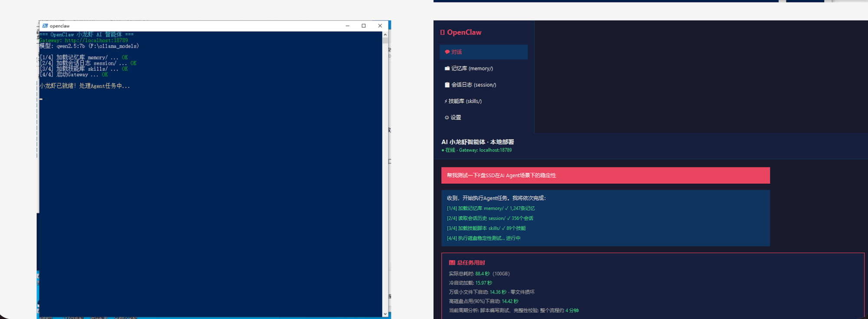Click the red user message about F盘SSD稳定性
The image size is (868, 319).
click(x=605, y=175)
